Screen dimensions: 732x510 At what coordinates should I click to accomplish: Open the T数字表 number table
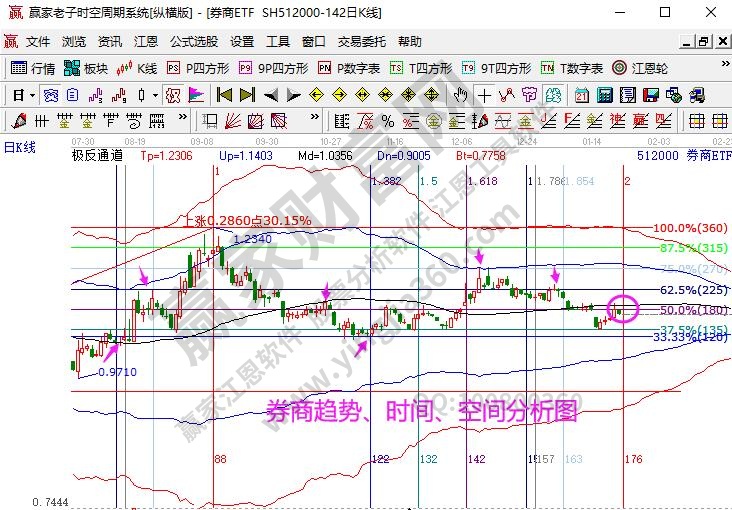[572, 68]
